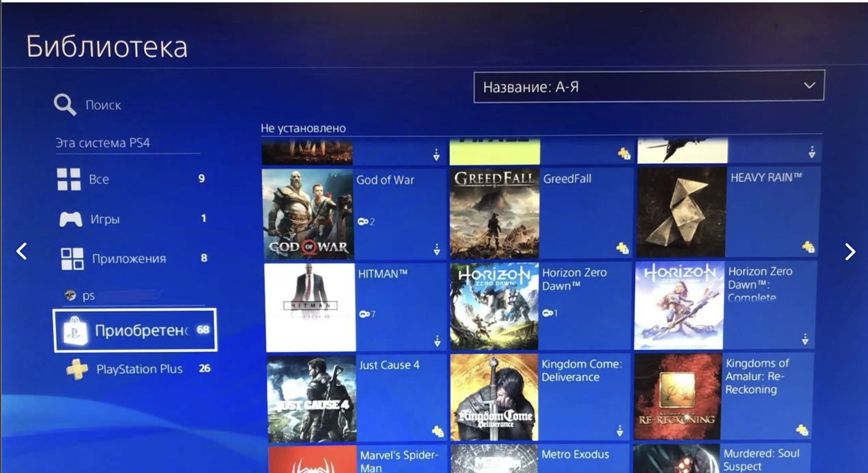Click the 26 count beside PlayStation Plus

205,368
